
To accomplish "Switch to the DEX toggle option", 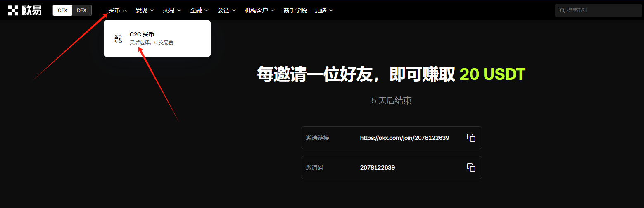I will pyautogui.click(x=82, y=10).
